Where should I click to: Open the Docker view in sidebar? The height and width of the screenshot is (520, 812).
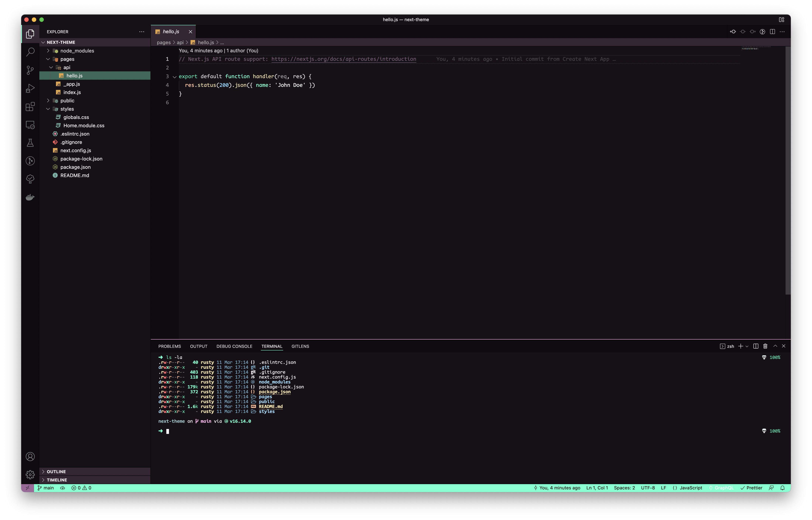(30, 197)
